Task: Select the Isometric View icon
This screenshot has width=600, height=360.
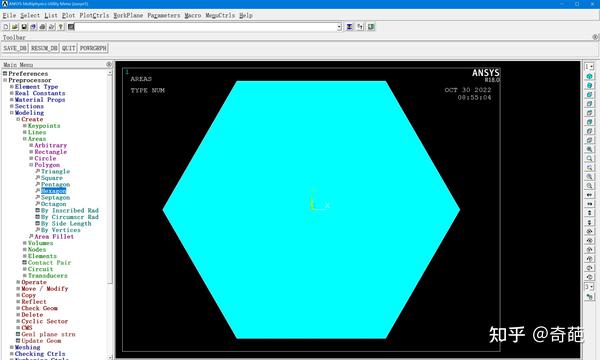Action: pyautogui.click(x=589, y=76)
